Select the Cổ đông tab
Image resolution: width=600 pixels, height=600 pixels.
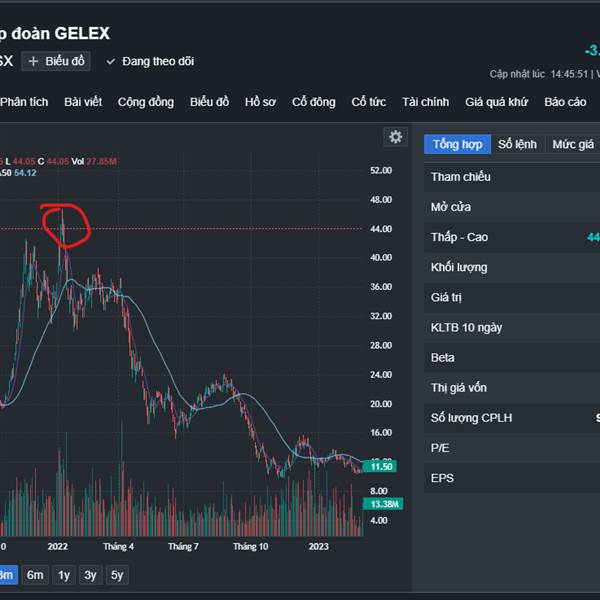click(314, 102)
